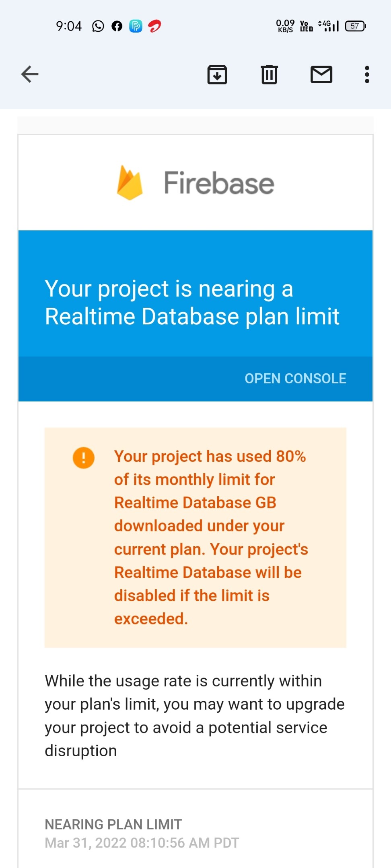Tap the Mar 31, 2022 timestamp

coord(142,843)
